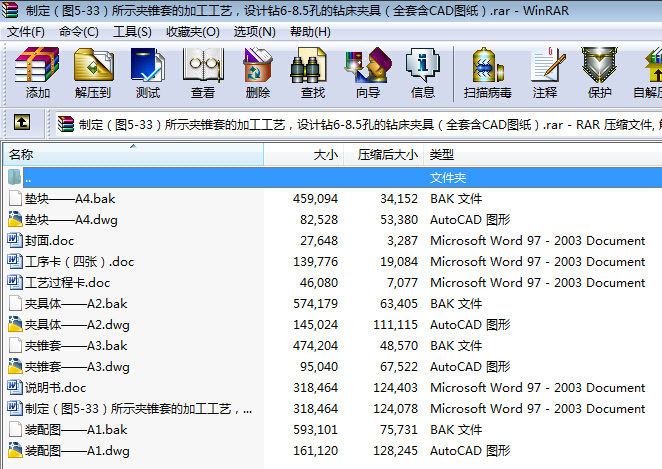662x469 pixels.
Task: Click the Test (测试) toolbar icon
Action: click(x=148, y=65)
